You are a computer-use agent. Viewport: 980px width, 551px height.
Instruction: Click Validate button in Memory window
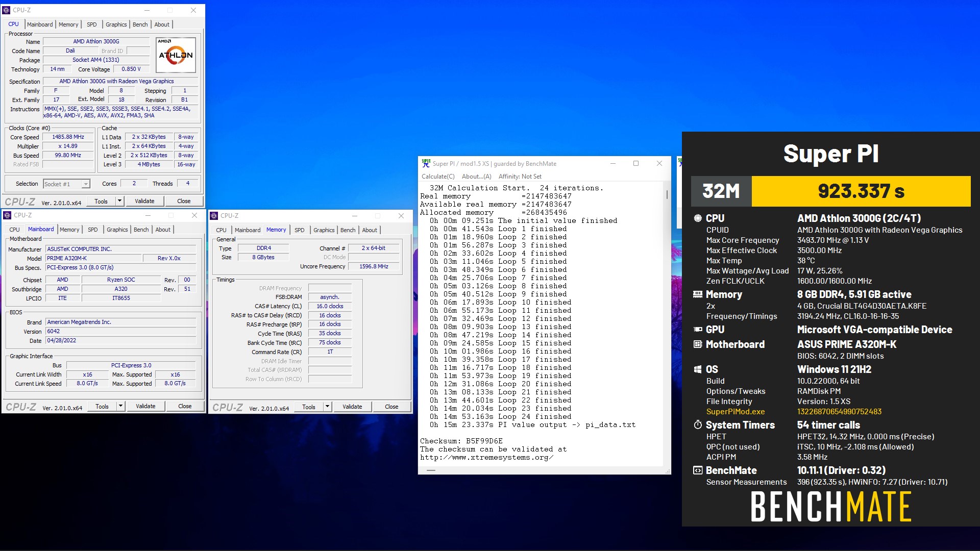pyautogui.click(x=352, y=407)
